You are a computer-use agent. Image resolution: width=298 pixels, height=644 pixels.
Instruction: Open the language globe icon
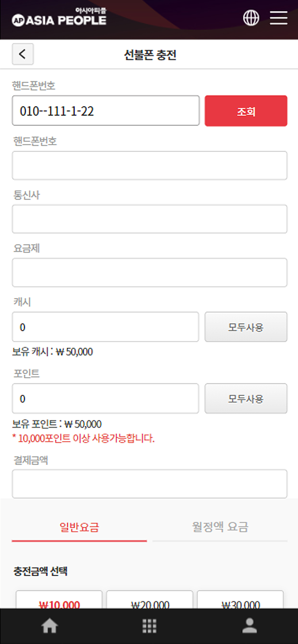(251, 18)
